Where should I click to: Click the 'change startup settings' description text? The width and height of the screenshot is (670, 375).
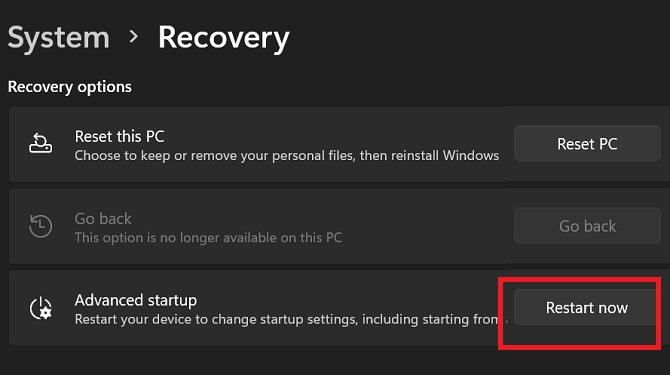[285, 319]
